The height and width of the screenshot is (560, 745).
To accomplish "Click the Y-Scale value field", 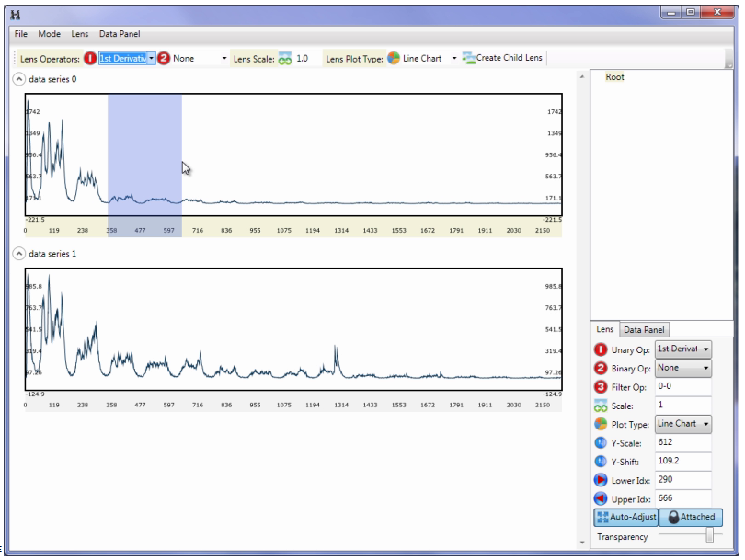I will click(682, 442).
